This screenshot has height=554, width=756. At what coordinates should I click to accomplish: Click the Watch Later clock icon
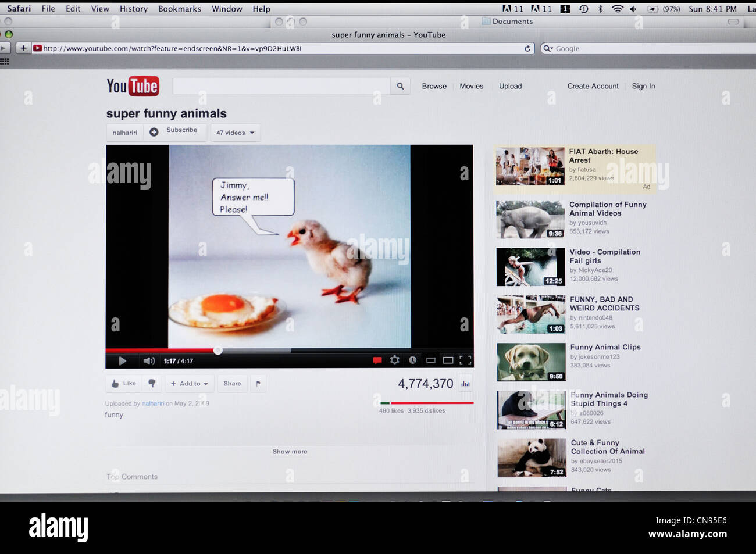pyautogui.click(x=412, y=360)
